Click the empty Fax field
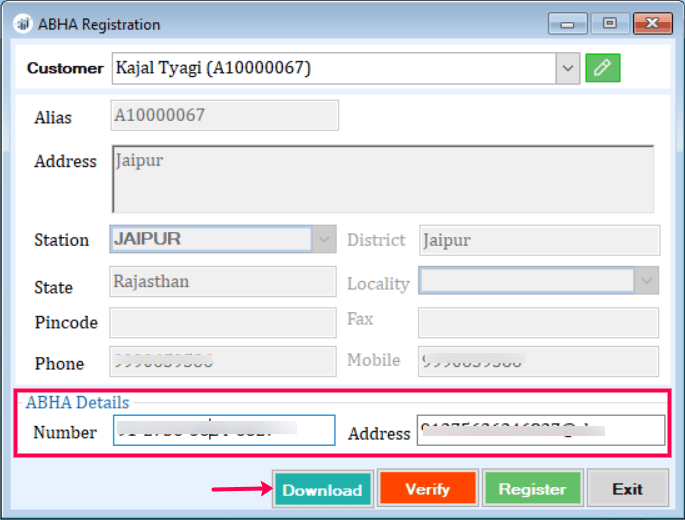 [x=538, y=322]
